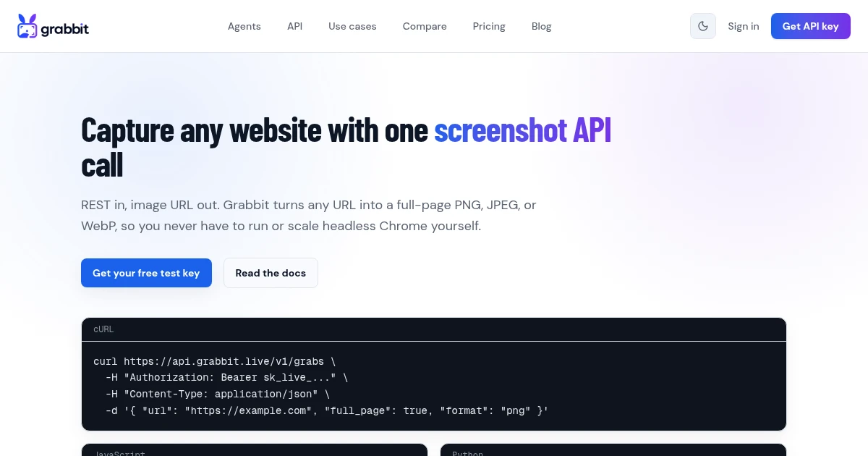
Task: Open the Agents nav item
Action: [x=244, y=26]
